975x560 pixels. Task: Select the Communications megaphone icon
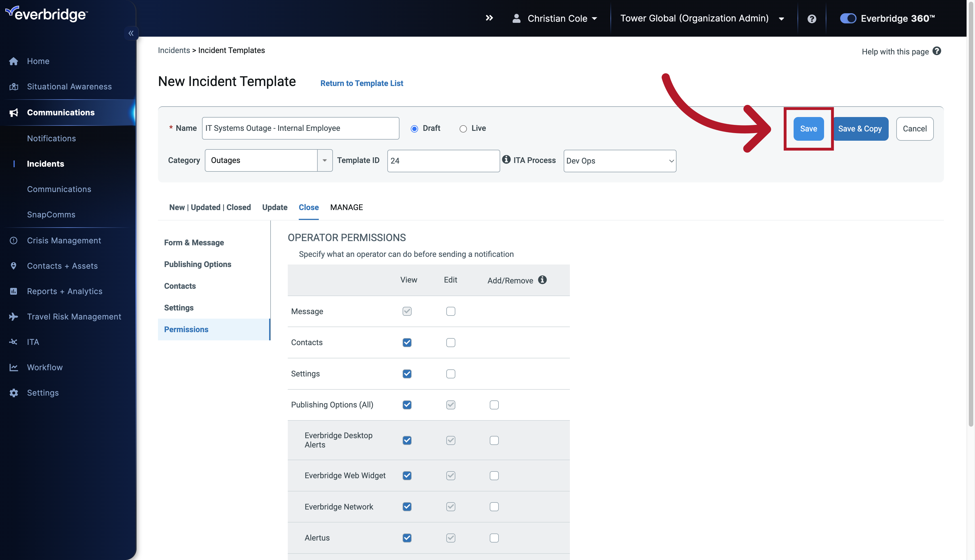pos(14,112)
